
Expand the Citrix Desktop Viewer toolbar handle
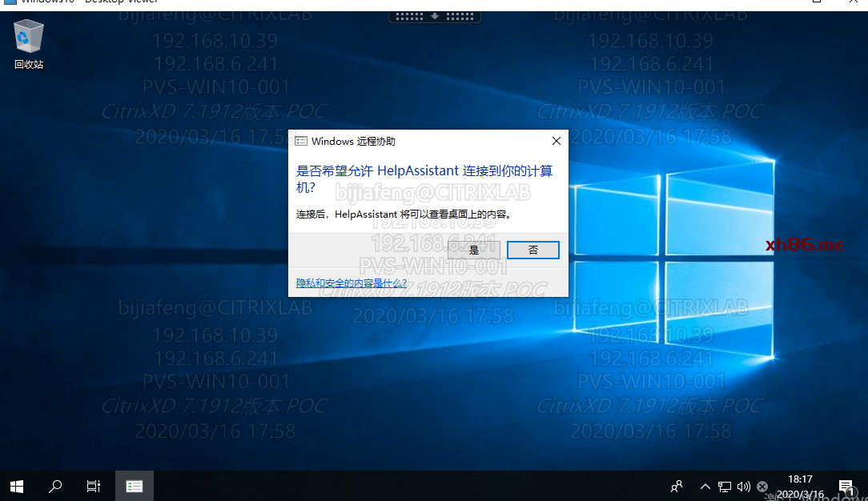click(435, 15)
